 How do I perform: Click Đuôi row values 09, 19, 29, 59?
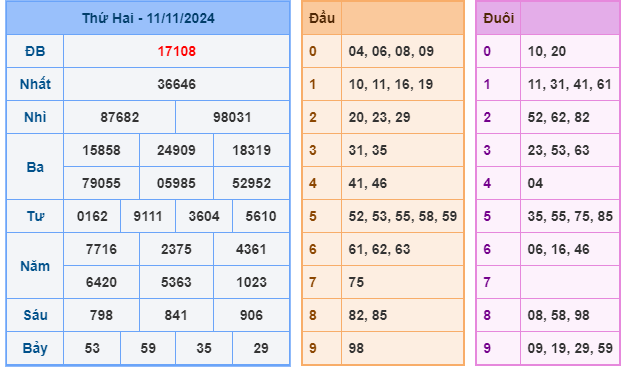pos(570,348)
